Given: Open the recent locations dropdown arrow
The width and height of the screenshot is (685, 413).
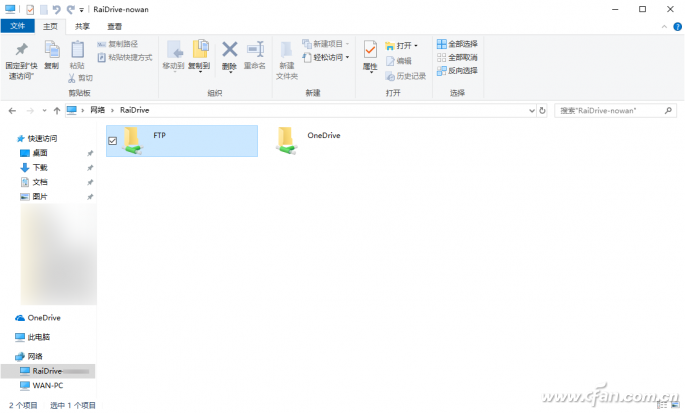Looking at the screenshot, I should (x=45, y=111).
